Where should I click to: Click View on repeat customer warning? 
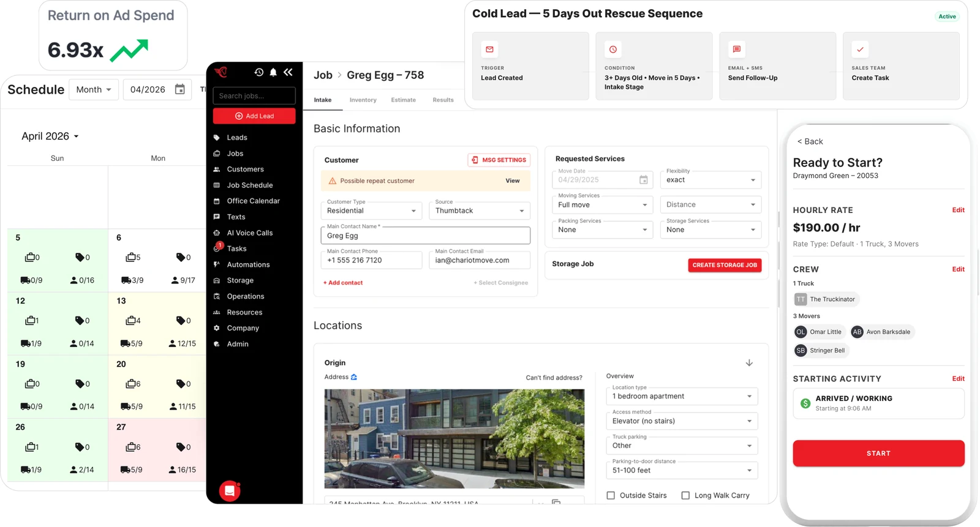pos(513,181)
